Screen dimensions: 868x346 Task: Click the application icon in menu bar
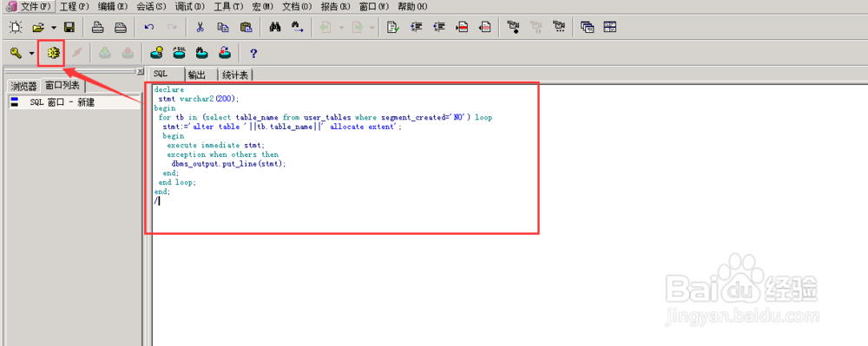click(x=10, y=7)
